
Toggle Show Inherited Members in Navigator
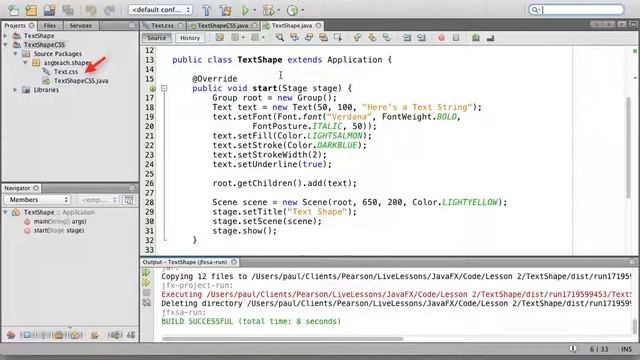(x=11, y=335)
